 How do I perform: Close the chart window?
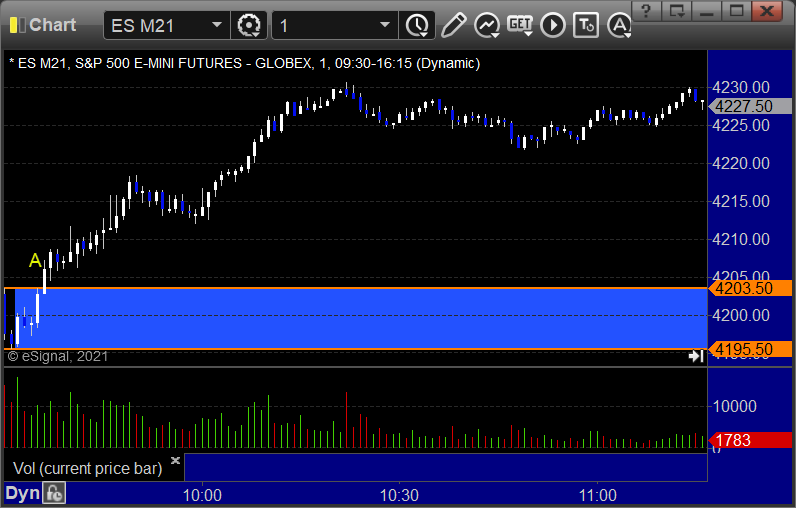(767, 11)
